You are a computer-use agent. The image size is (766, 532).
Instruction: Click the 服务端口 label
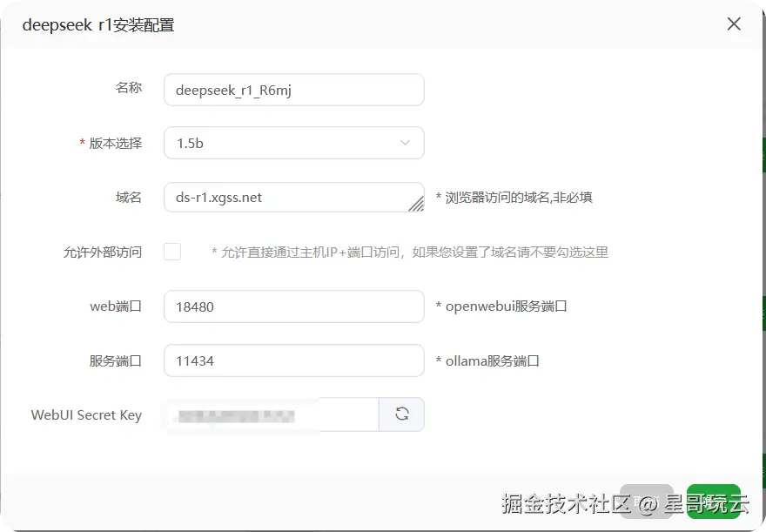click(x=116, y=361)
